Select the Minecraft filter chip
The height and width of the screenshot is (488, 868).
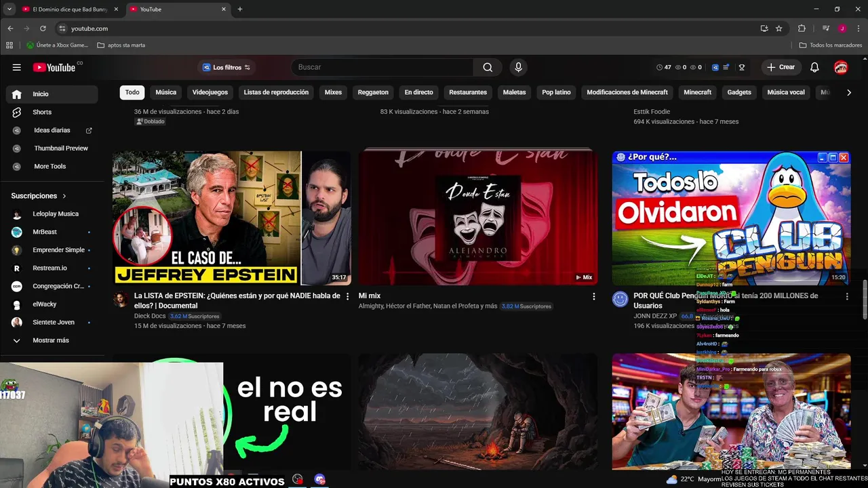click(697, 92)
